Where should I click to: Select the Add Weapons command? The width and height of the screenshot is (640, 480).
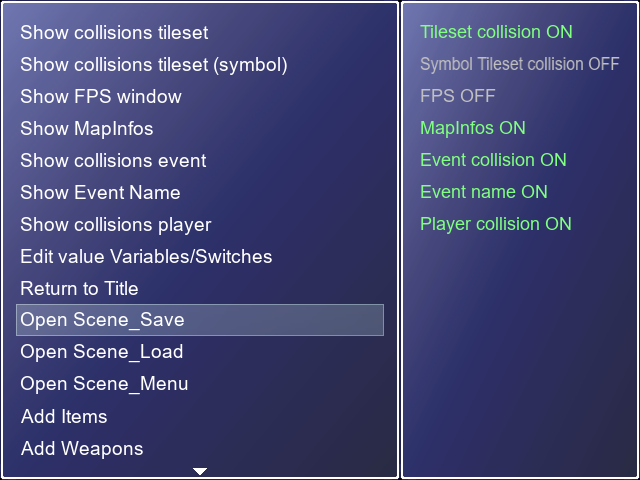(82, 448)
